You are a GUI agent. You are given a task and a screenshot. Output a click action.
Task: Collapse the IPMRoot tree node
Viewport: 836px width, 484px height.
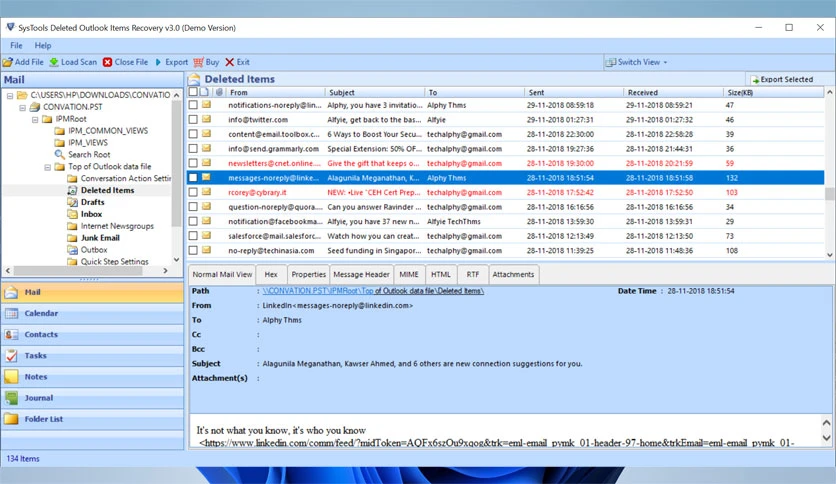[x=35, y=119]
